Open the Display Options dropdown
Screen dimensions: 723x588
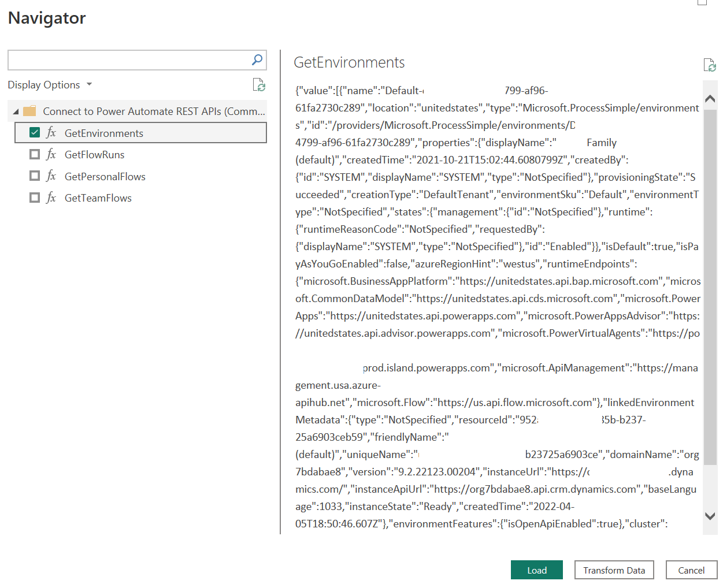[x=50, y=85]
